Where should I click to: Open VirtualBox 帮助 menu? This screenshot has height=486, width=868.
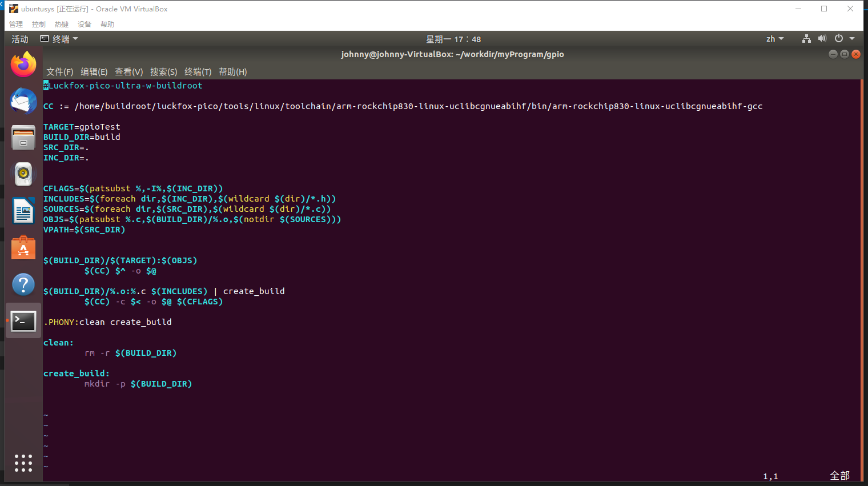tap(107, 24)
